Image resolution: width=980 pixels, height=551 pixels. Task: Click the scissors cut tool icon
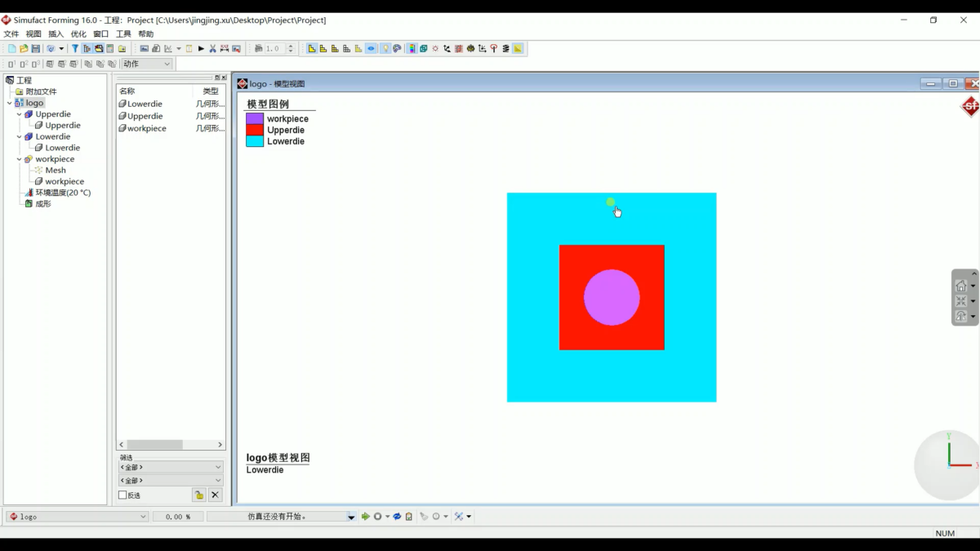[x=212, y=49]
